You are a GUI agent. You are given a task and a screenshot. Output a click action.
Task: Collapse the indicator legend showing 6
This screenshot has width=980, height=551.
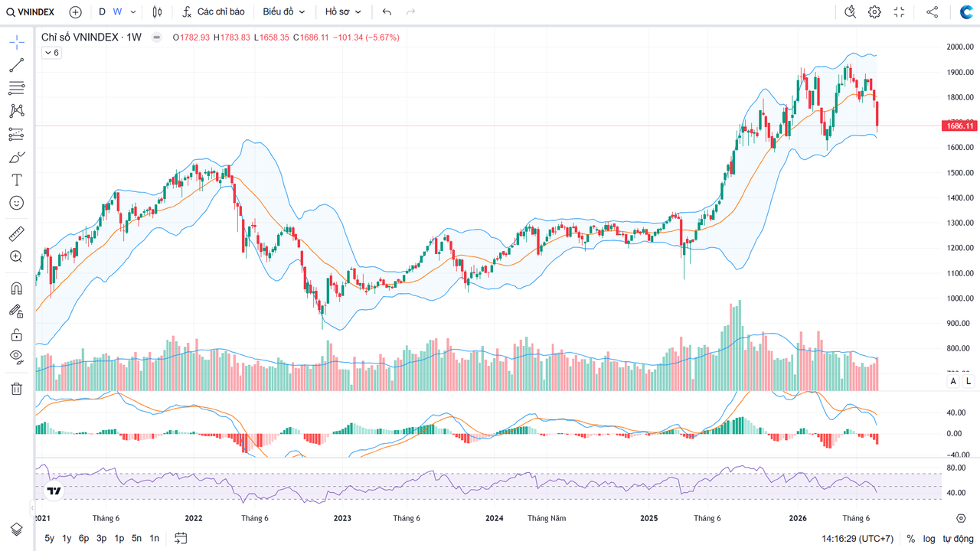click(51, 53)
